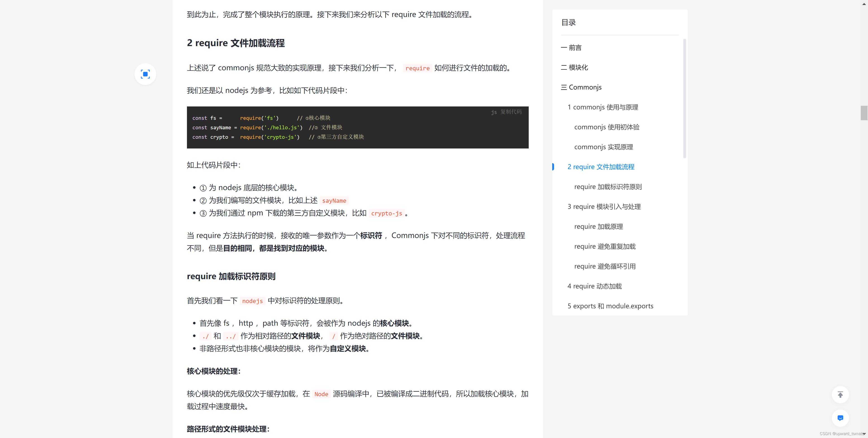Click the table of contents scrollbar

[x=684, y=98]
